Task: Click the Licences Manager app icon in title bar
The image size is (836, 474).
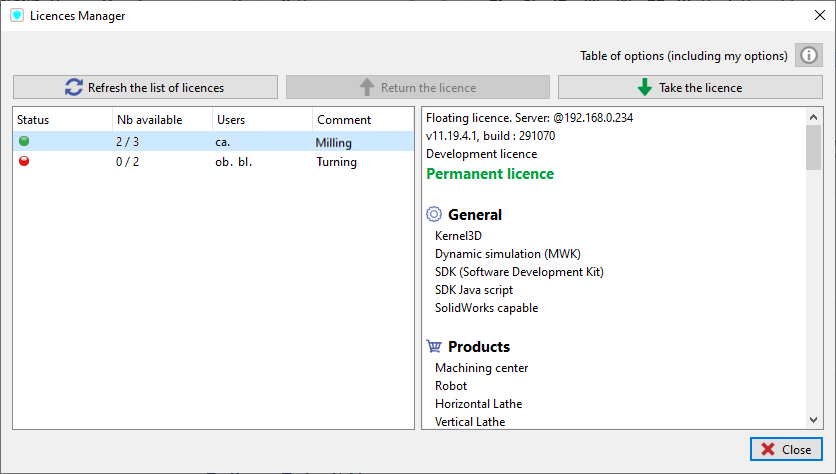Action: (17, 15)
